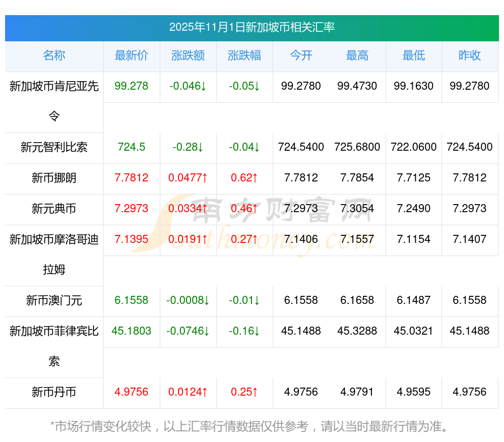
Task: Open the 新加坡币肯尼亚先令 row name
Action: tap(54, 87)
